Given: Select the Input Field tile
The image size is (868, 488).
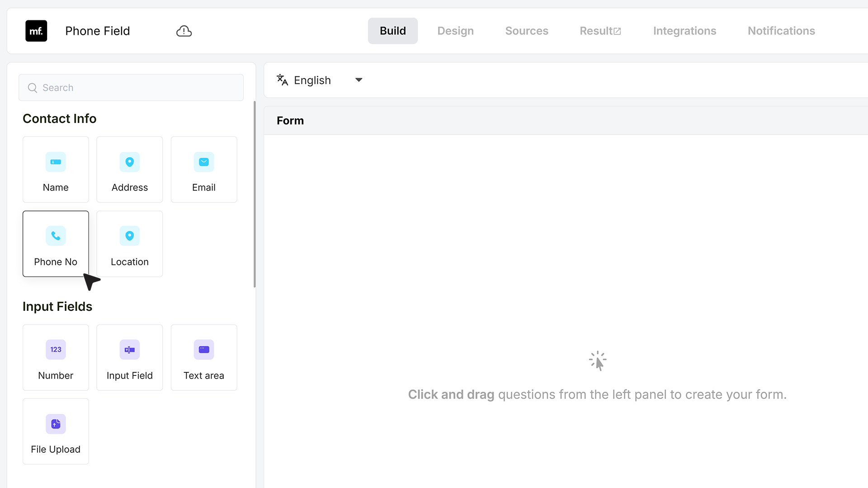Looking at the screenshot, I should tap(130, 357).
